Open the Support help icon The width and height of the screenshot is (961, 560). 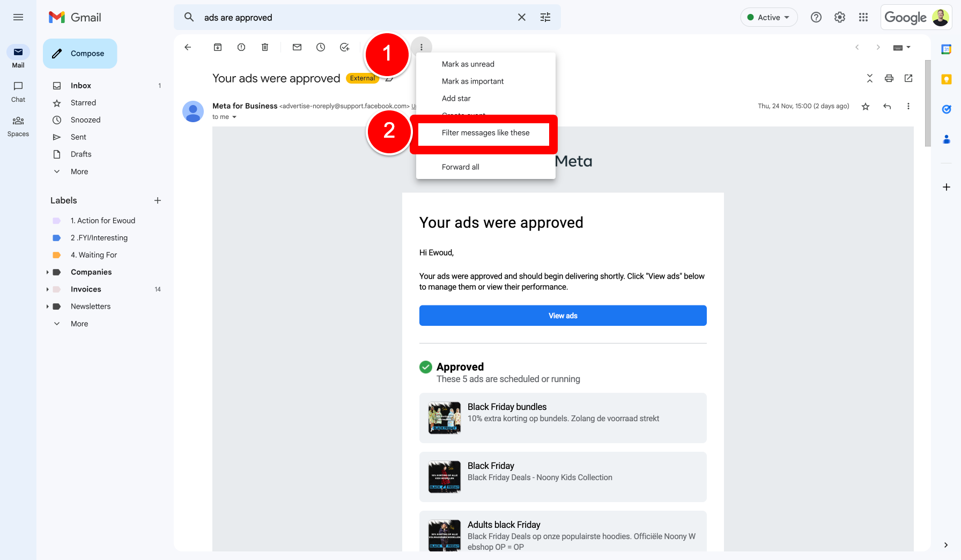point(816,17)
